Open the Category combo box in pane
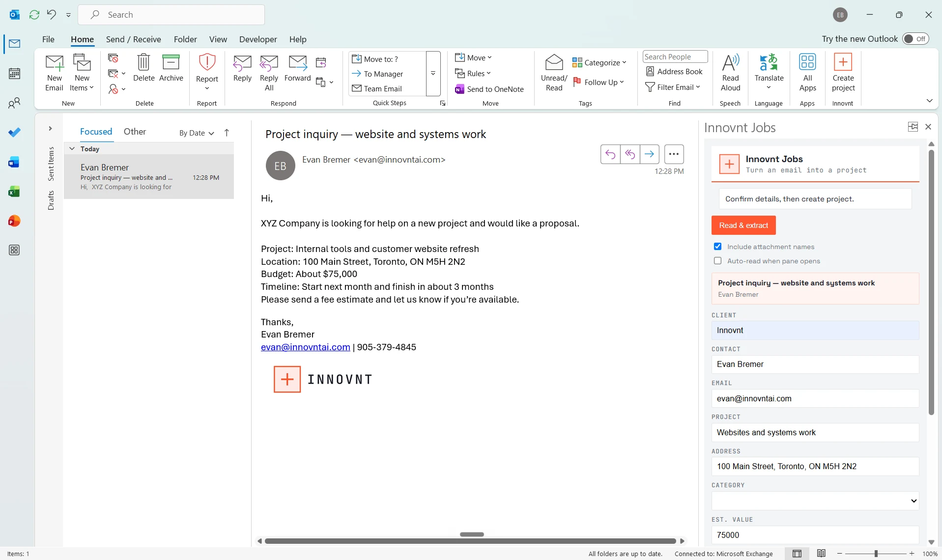This screenshot has width=942, height=560. (x=815, y=501)
